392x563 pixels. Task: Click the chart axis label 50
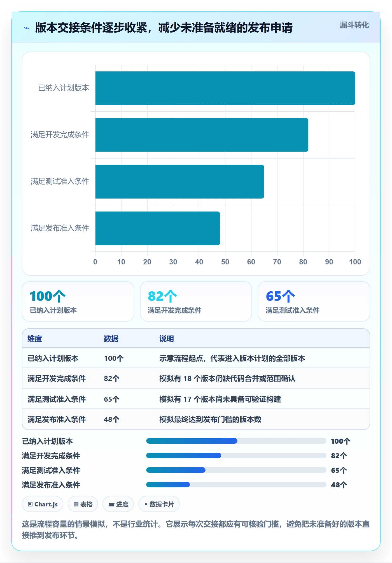point(225,262)
